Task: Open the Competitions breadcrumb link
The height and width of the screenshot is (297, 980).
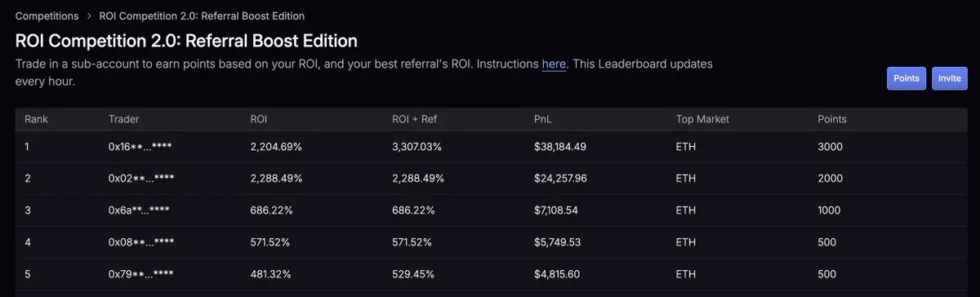Action: [x=47, y=16]
